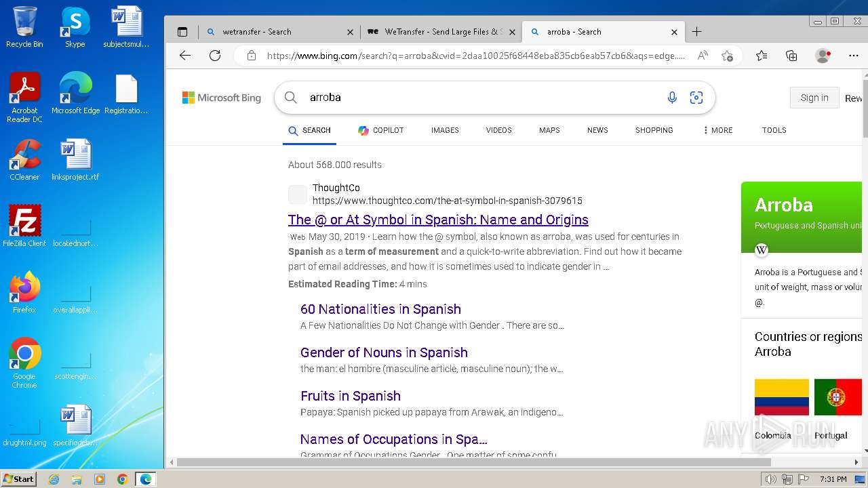Open Chrome from the taskbar
This screenshot has height=488, width=868.
pyautogui.click(x=122, y=479)
